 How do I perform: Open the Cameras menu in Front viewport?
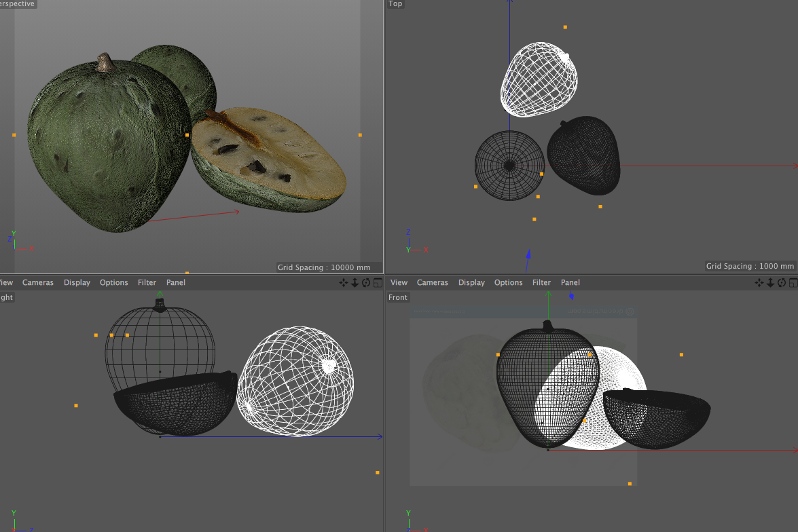(433, 283)
